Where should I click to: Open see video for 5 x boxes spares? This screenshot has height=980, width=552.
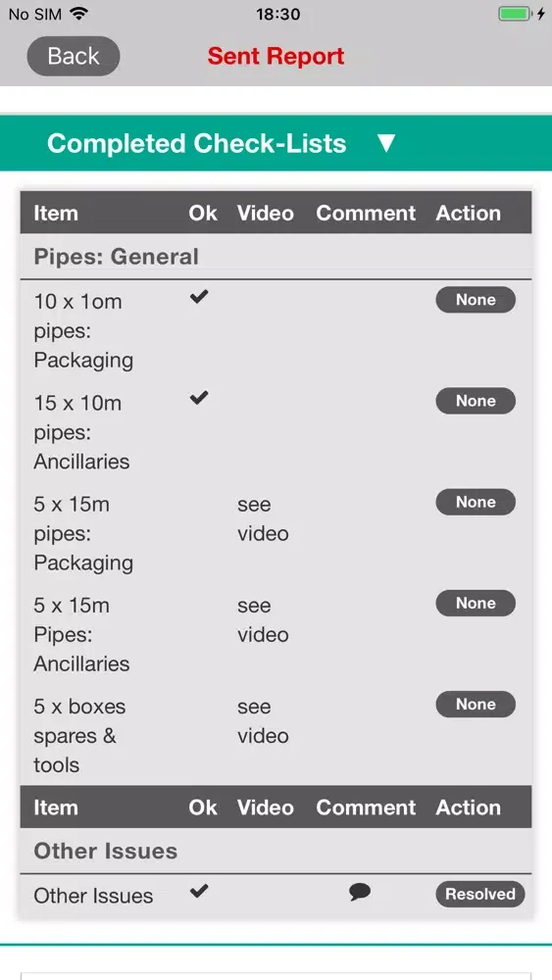[x=263, y=721]
